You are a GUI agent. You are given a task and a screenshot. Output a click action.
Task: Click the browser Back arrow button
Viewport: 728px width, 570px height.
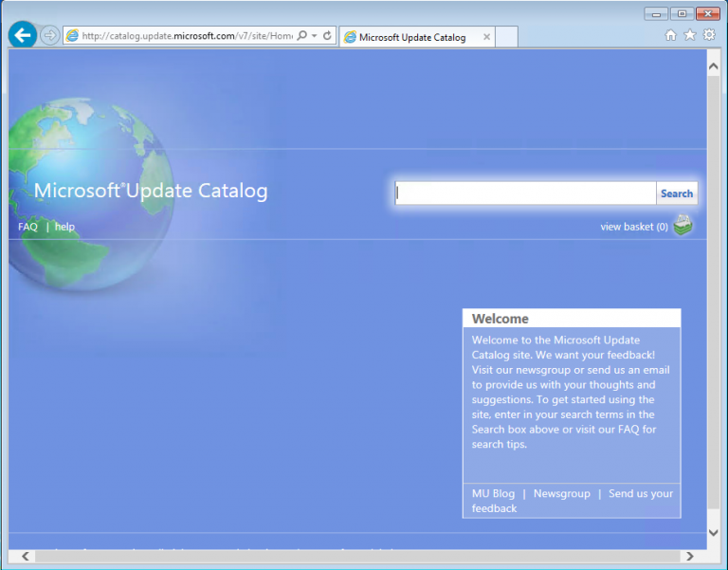point(22,35)
